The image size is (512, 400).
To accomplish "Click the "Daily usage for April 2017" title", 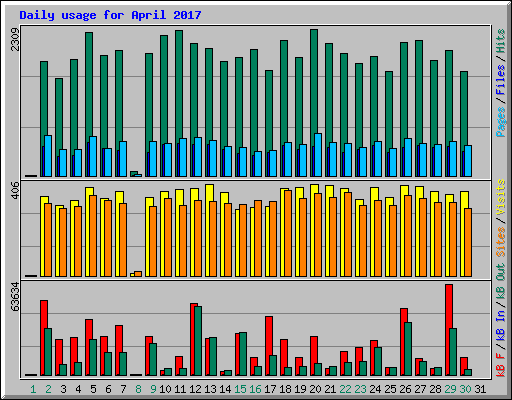I will pos(110,15).
